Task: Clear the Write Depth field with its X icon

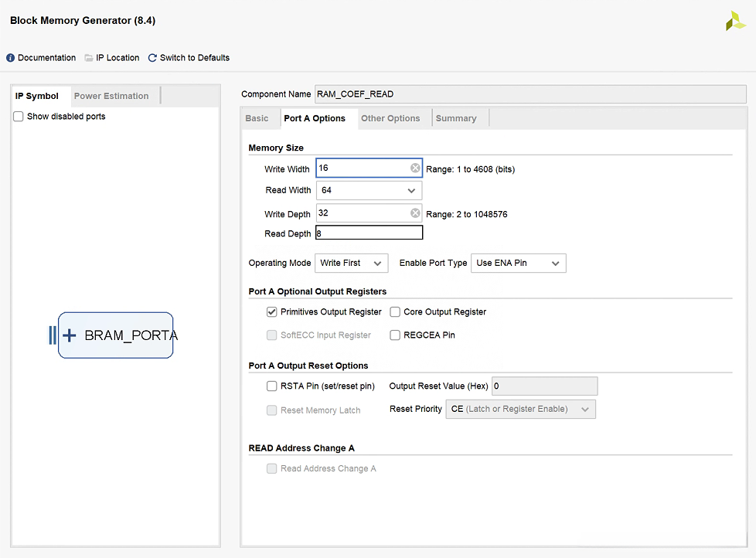Action: 415,213
